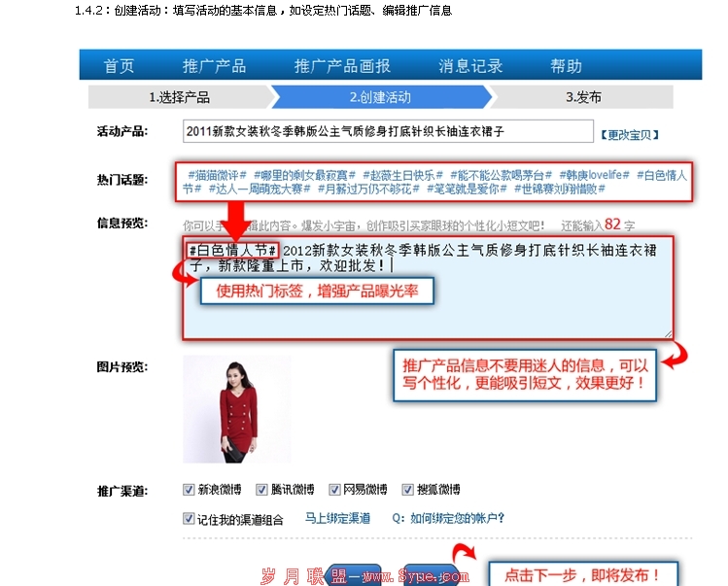Screen dimensions: 728x586
Task: Click the 更改宝贝 link
Action: click(x=630, y=135)
